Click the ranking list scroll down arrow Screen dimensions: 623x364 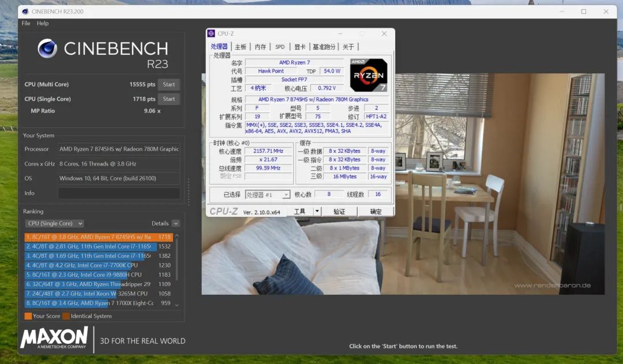[177, 305]
